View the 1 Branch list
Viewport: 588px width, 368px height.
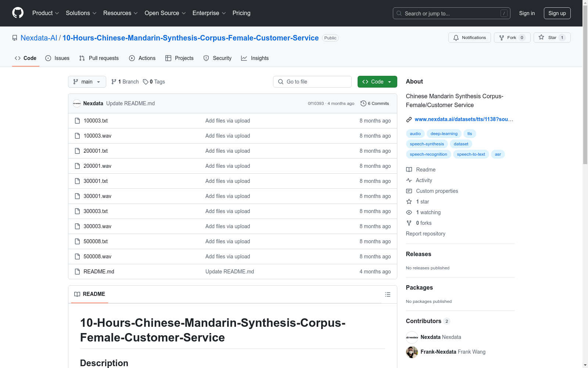125,82
